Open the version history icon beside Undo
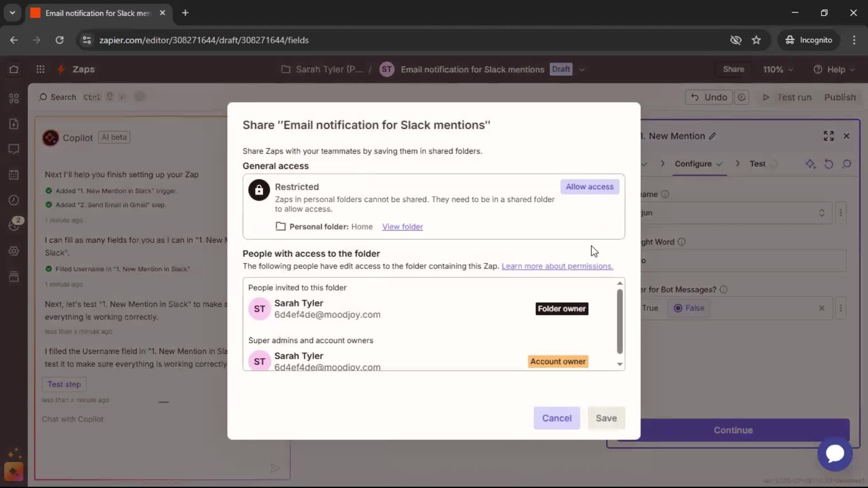The width and height of the screenshot is (868, 488). click(x=741, y=97)
